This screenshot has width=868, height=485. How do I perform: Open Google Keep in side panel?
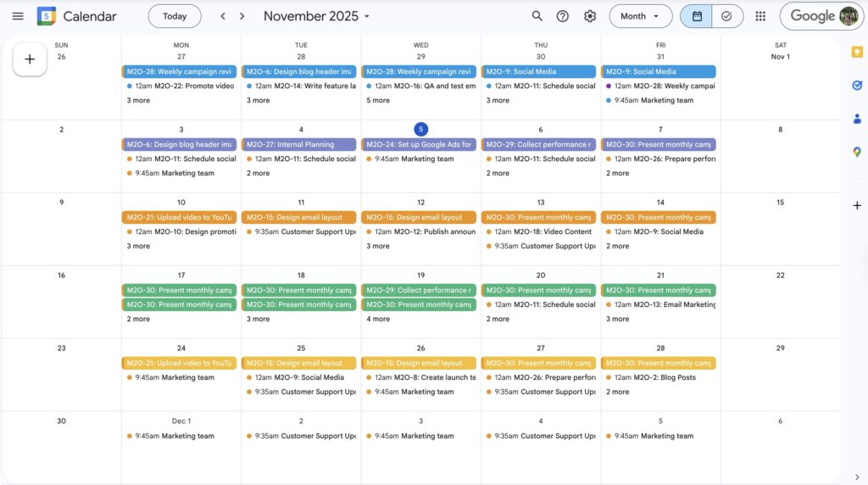(x=857, y=52)
